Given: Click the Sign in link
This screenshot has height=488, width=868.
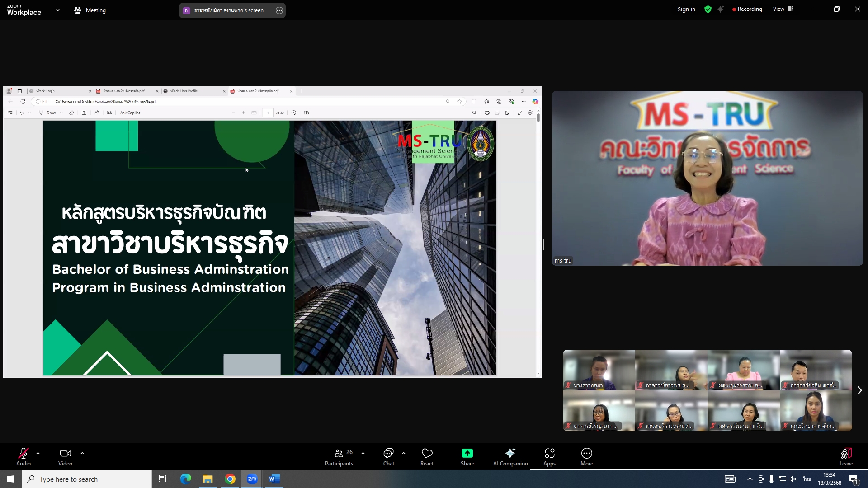Looking at the screenshot, I should tap(686, 9).
